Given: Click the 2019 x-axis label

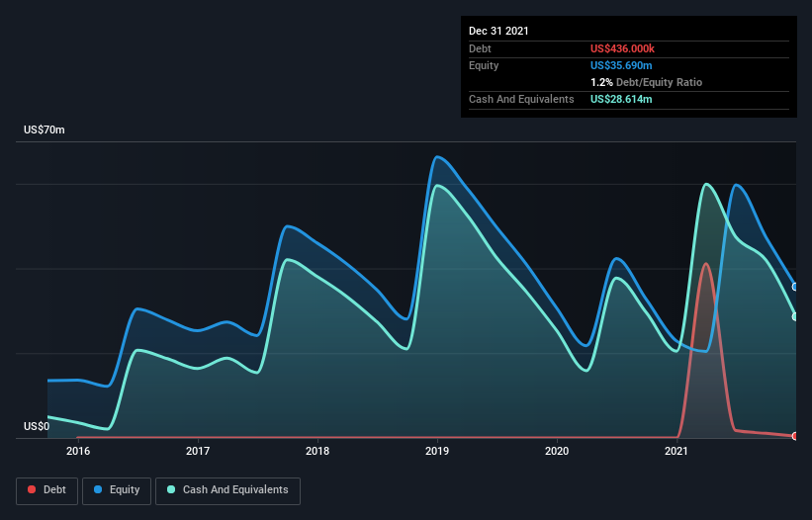Looking at the screenshot, I should [437, 451].
